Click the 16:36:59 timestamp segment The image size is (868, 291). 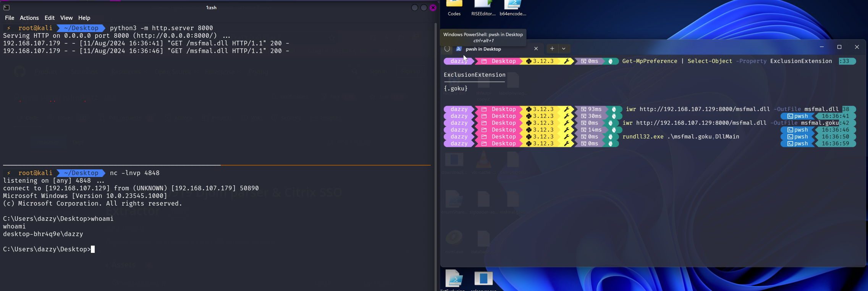point(836,143)
